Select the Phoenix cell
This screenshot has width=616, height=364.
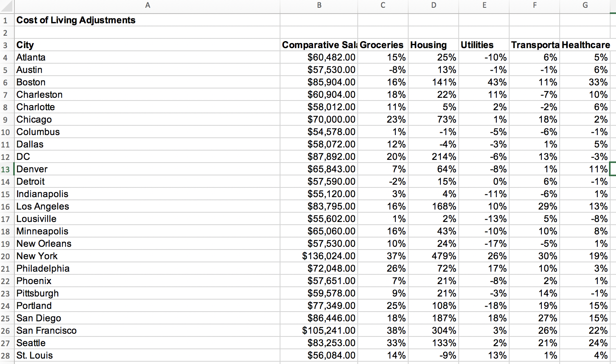[x=147, y=281]
